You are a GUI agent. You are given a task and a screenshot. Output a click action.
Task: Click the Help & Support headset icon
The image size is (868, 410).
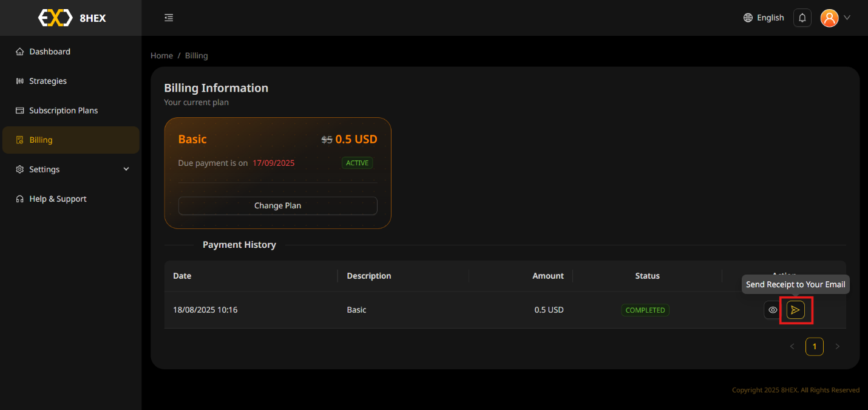click(x=20, y=199)
